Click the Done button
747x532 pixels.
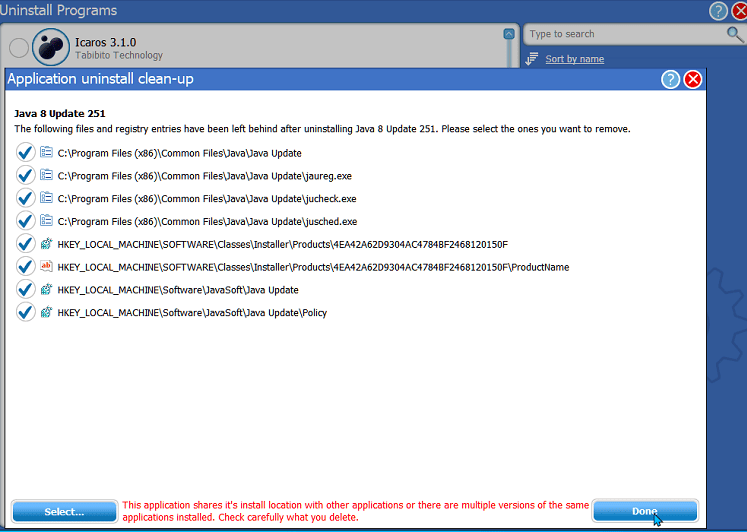coord(645,512)
